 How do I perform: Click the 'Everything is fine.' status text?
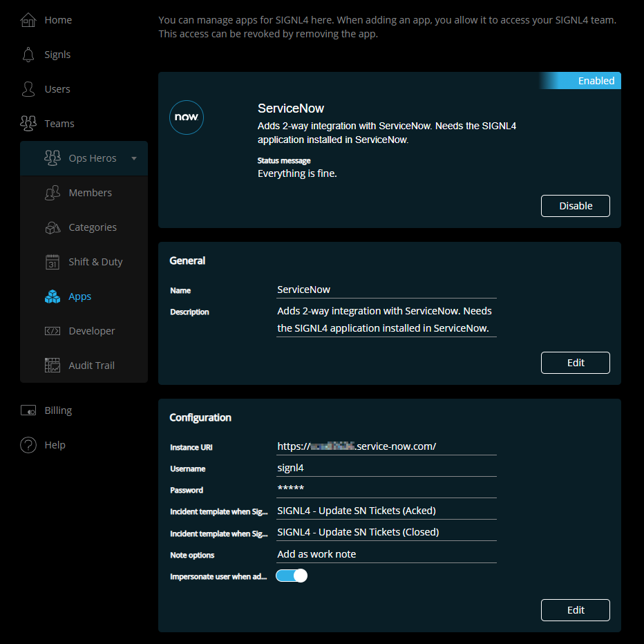tap(297, 173)
